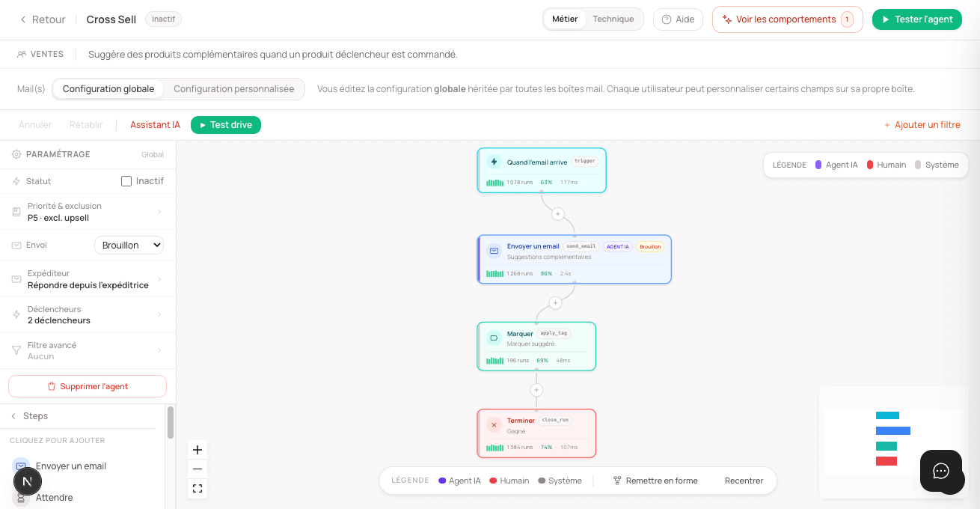This screenshot has width=980, height=509.
Task: Expand the Déclencheurs setting row
Action: tap(88, 315)
